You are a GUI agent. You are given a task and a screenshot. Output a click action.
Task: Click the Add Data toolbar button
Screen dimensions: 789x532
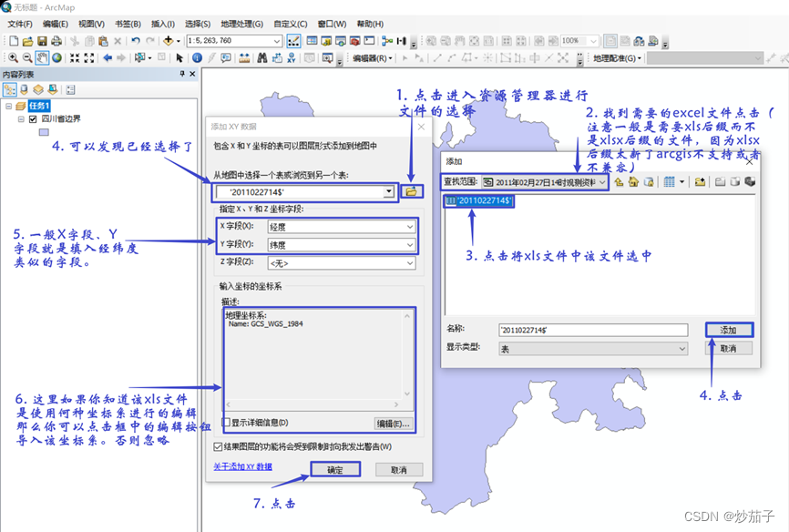169,41
